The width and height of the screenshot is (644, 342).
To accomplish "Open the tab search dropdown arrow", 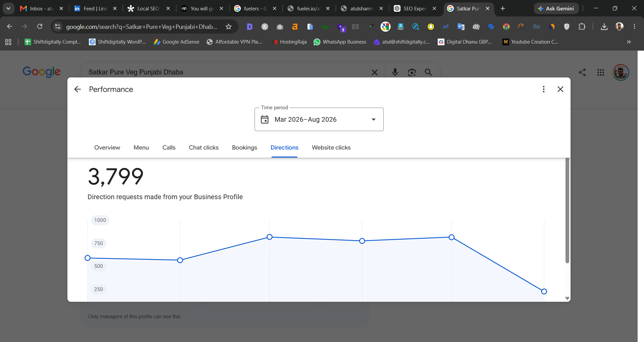I will click(8, 8).
